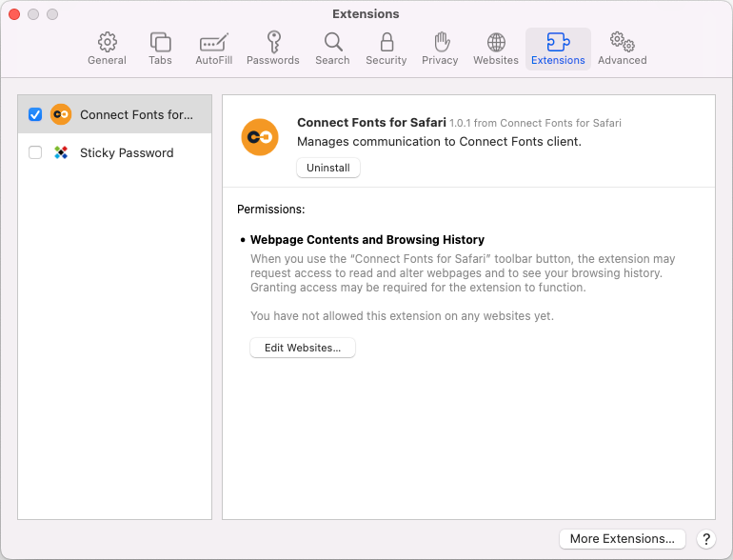
Task: Click the Connect Fonts for Safari heading
Action: tap(371, 123)
